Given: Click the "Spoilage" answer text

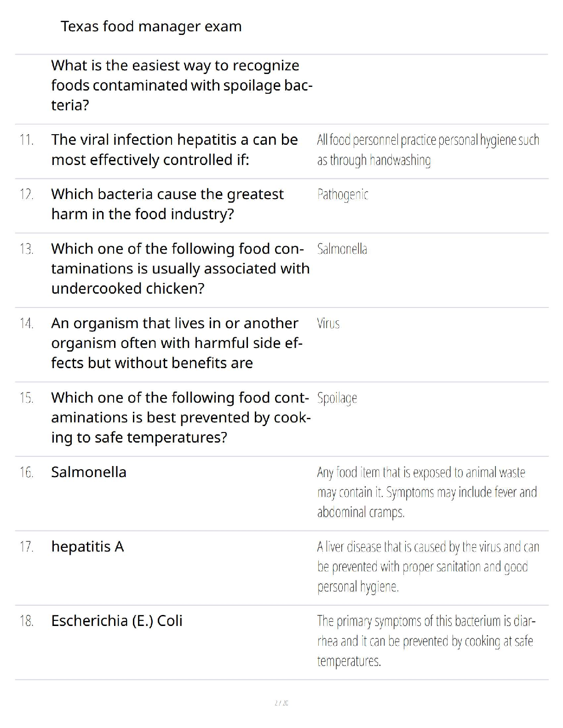Looking at the screenshot, I should 337,398.
